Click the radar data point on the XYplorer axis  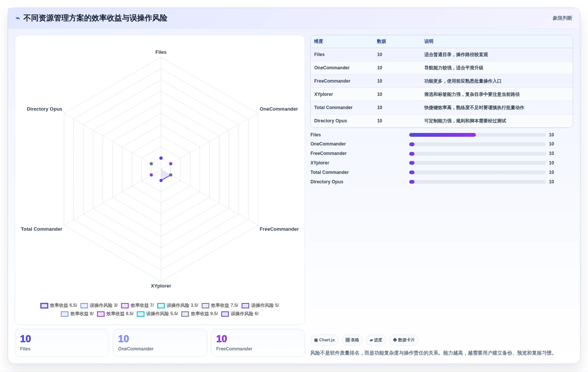click(x=161, y=181)
